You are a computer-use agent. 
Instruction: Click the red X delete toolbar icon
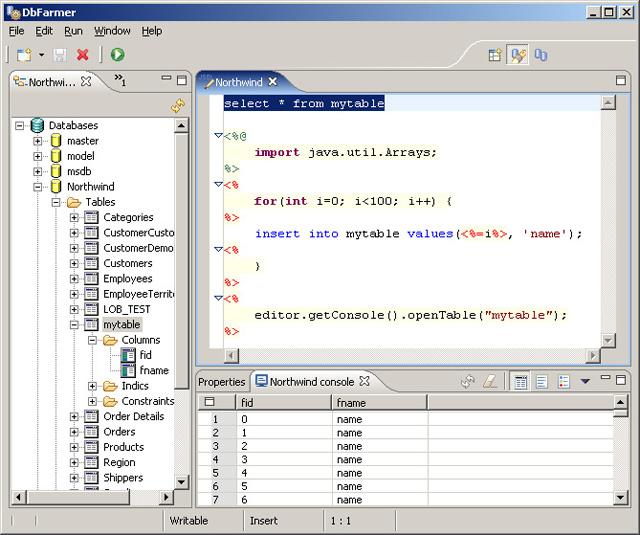[83, 55]
